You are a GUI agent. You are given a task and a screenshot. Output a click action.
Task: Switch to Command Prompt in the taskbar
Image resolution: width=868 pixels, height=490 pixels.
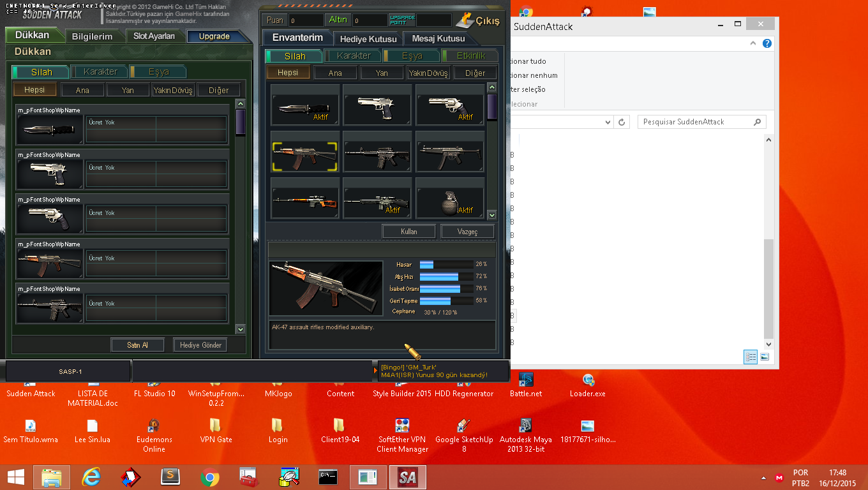click(329, 477)
